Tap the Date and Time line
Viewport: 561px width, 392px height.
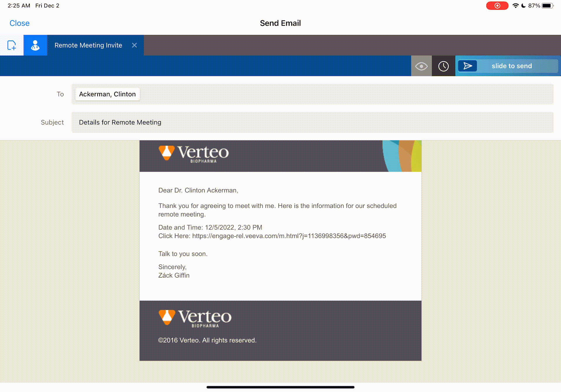(210, 228)
